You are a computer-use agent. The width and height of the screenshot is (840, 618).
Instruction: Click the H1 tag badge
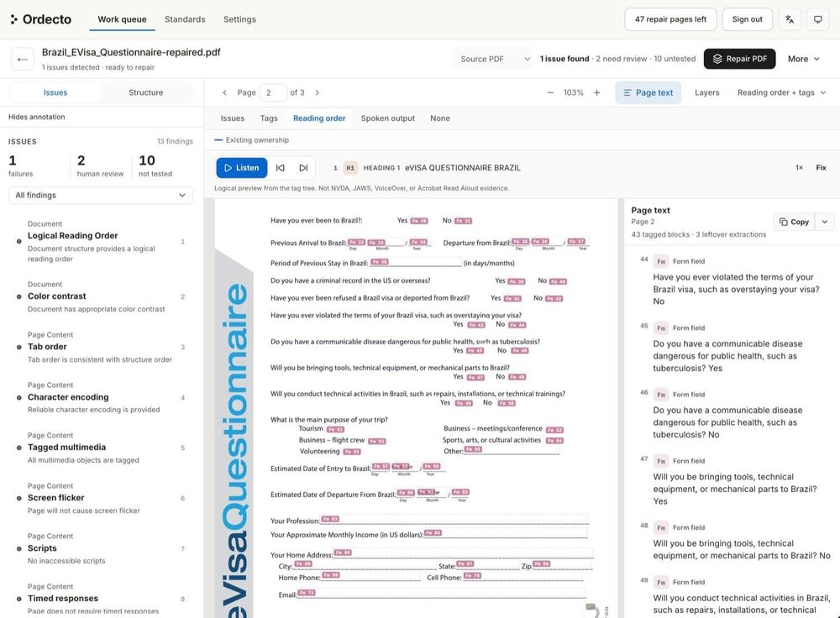click(349, 168)
